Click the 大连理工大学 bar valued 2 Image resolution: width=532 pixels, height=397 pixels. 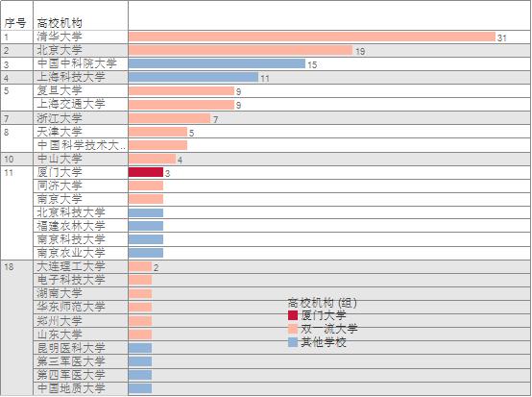tap(140, 266)
